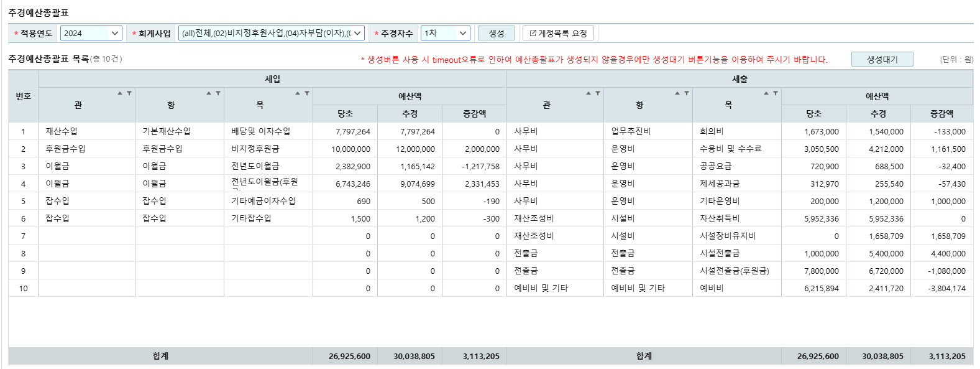
Task: Click the sort arrow in 세입 관 column
Action: click(x=120, y=93)
